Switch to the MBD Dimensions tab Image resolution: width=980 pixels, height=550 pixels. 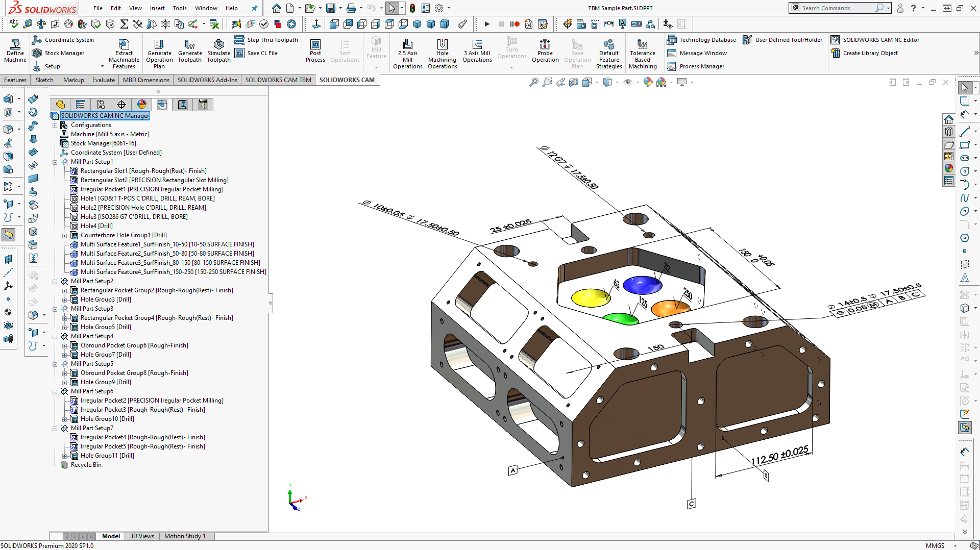coord(146,80)
